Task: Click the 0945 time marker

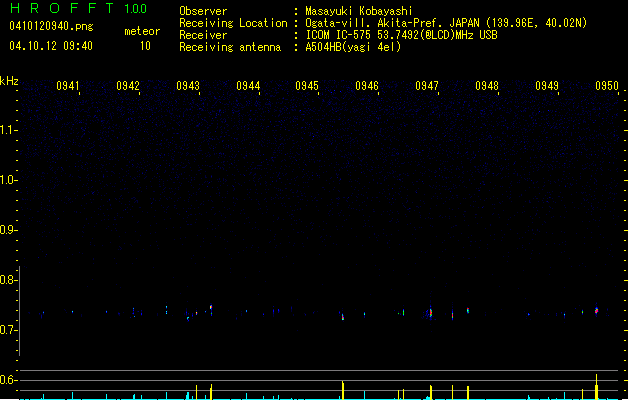Action: click(307, 86)
